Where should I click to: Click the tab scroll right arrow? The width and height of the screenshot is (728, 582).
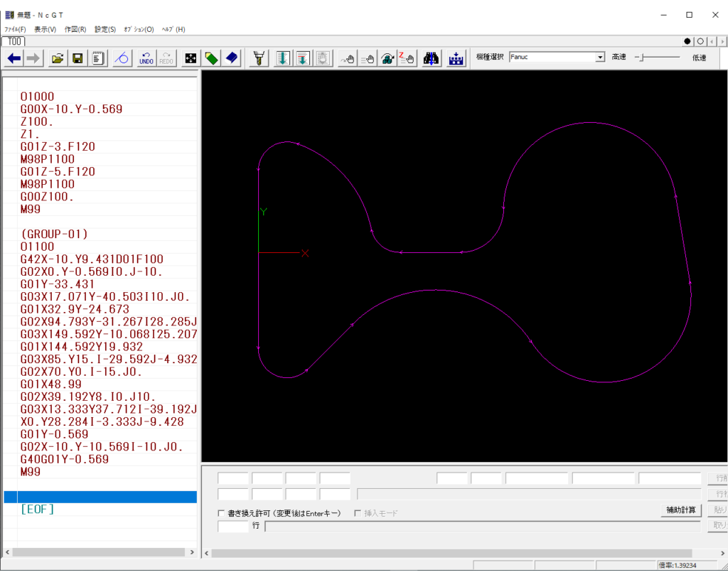click(722, 41)
